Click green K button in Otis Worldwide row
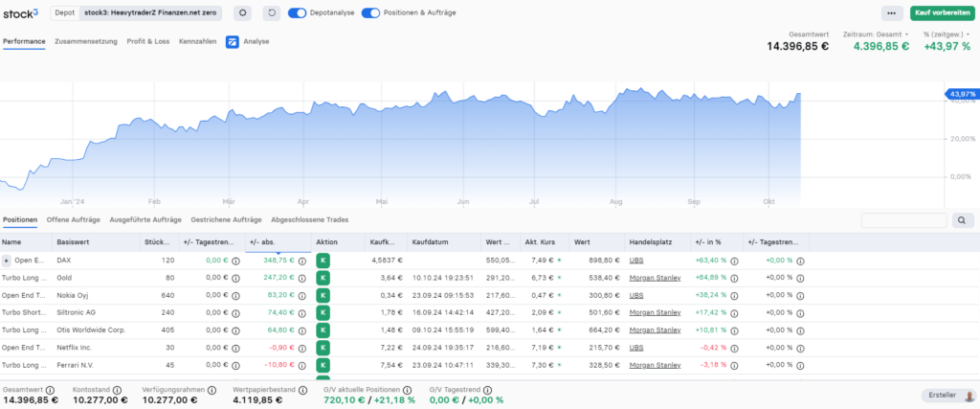The image size is (980, 409). point(323,330)
